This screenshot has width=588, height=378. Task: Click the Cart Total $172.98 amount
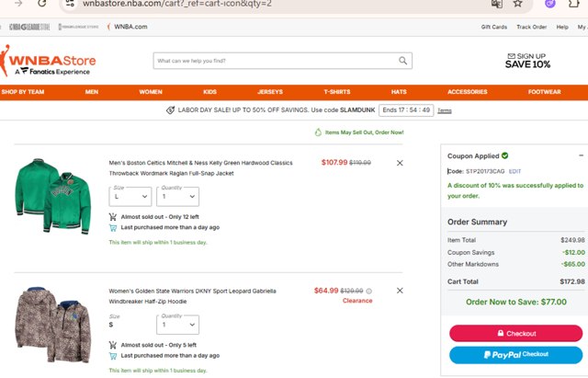[572, 281]
